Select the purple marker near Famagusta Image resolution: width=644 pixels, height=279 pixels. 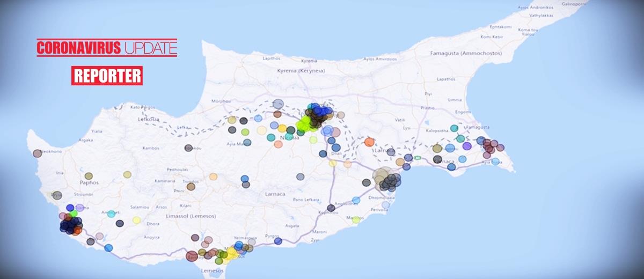pos(467,146)
